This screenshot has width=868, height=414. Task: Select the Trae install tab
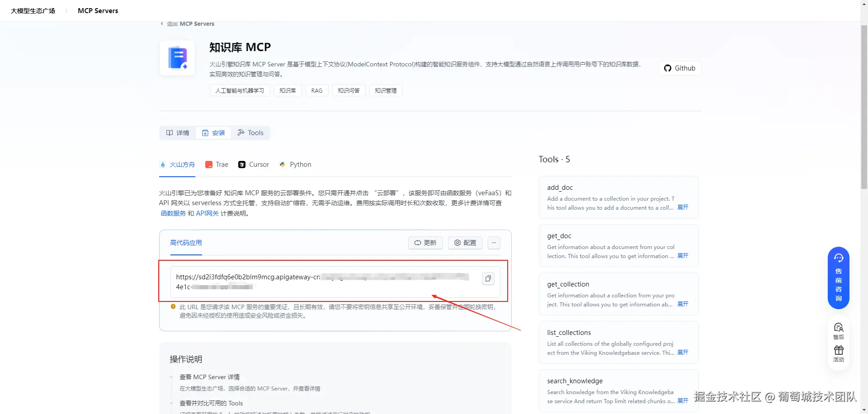[217, 165]
